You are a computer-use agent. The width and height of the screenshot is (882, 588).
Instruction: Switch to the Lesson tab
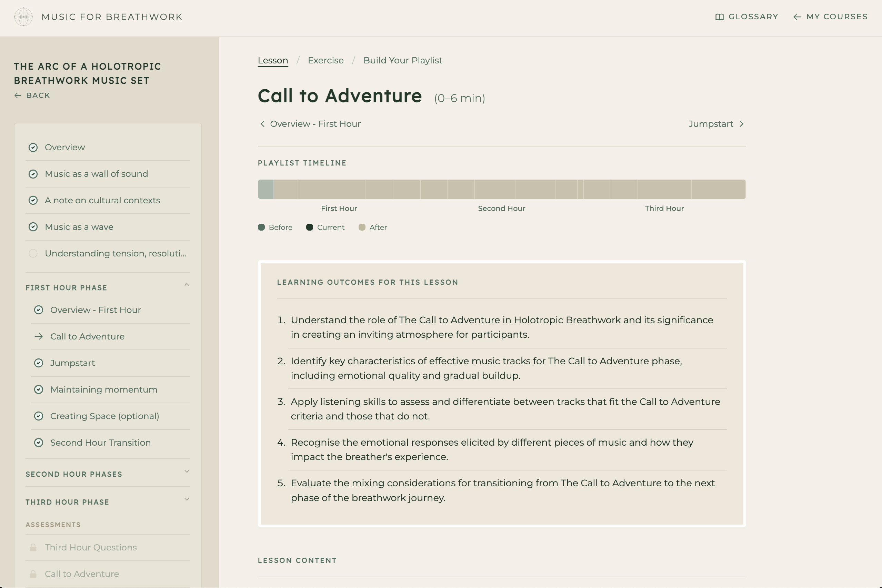click(273, 60)
